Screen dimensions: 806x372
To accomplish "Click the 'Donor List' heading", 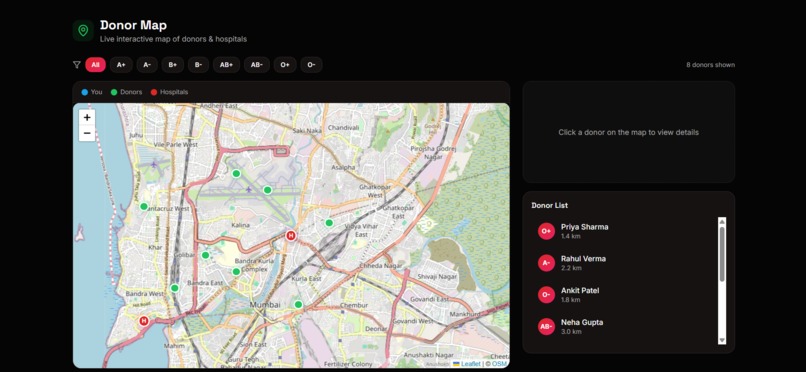I will pyautogui.click(x=549, y=205).
